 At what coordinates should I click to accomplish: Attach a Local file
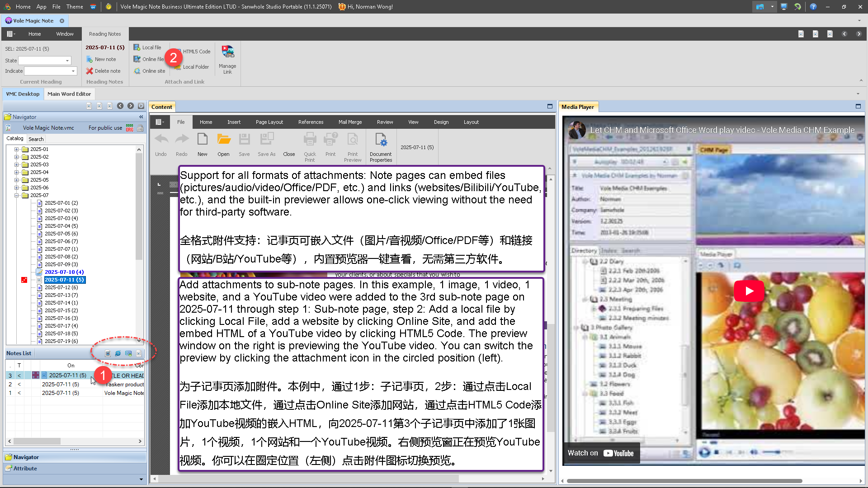click(147, 47)
